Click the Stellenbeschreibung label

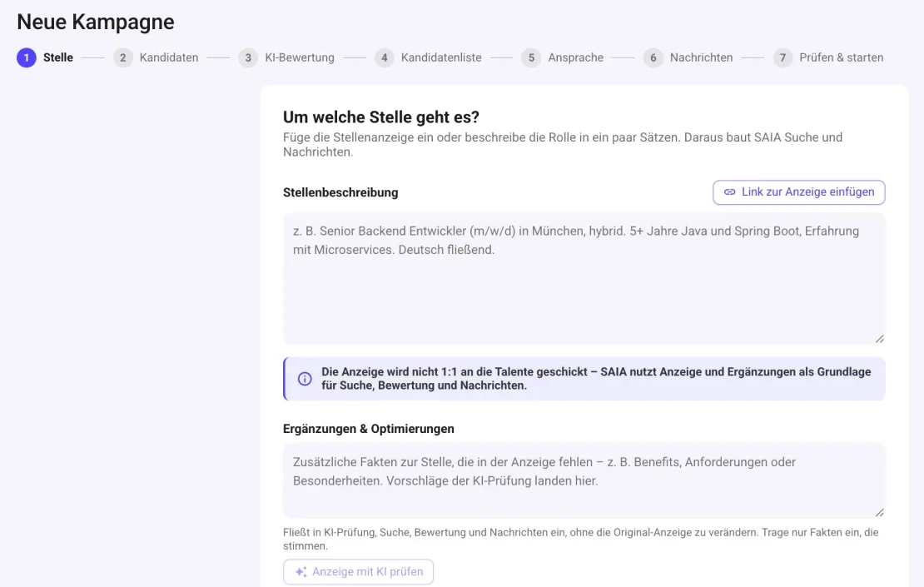pyautogui.click(x=340, y=192)
